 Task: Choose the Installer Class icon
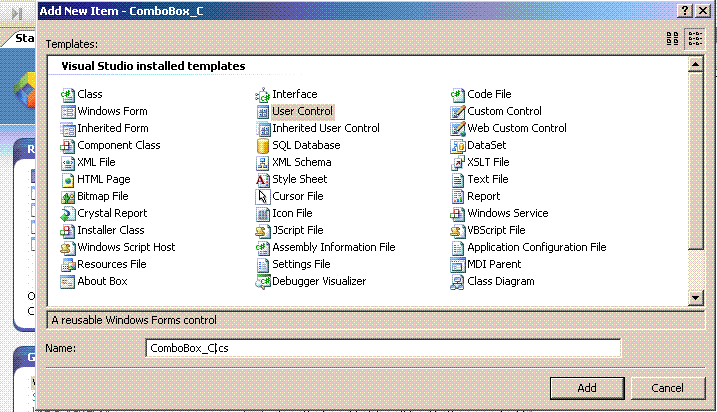pyautogui.click(x=68, y=230)
